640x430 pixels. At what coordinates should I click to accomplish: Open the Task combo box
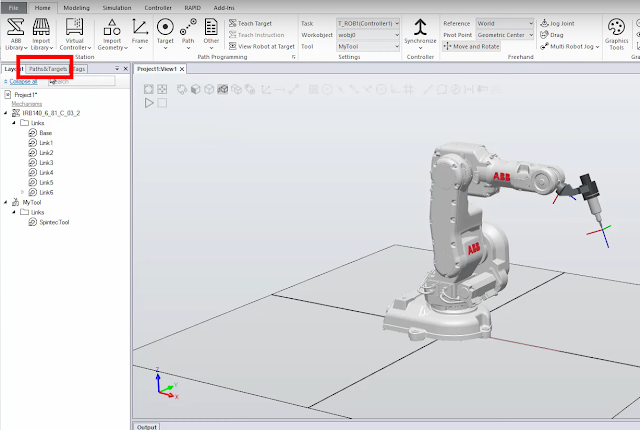[368, 23]
